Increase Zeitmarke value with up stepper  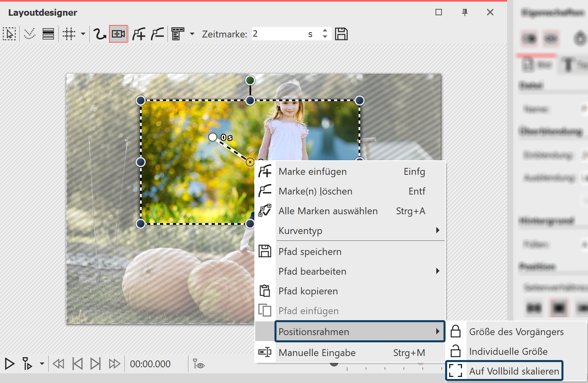(x=325, y=31)
